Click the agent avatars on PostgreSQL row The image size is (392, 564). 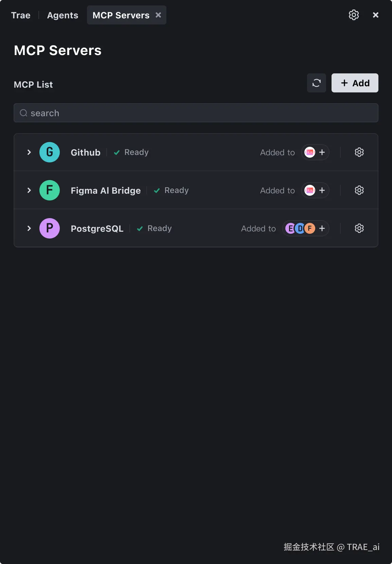pos(300,228)
